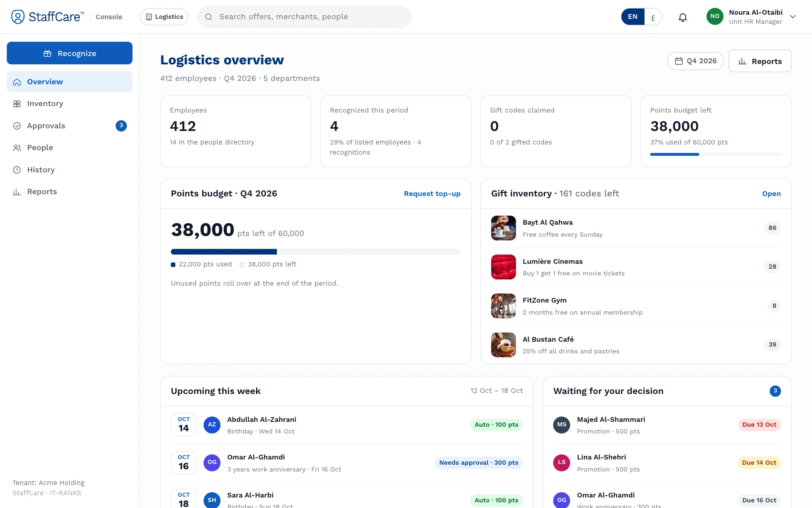Click the Oct 14 date tile
The height and width of the screenshot is (508, 812).
(184, 424)
